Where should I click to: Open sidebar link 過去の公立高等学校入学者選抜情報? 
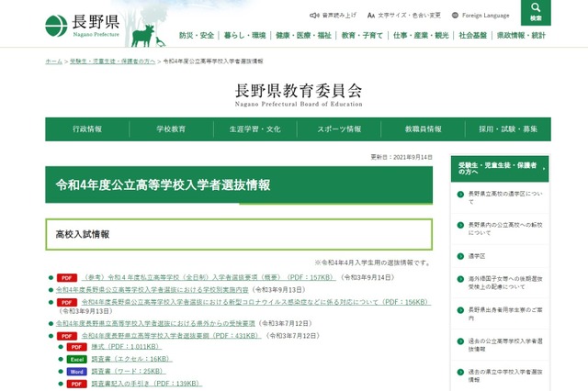505,345
